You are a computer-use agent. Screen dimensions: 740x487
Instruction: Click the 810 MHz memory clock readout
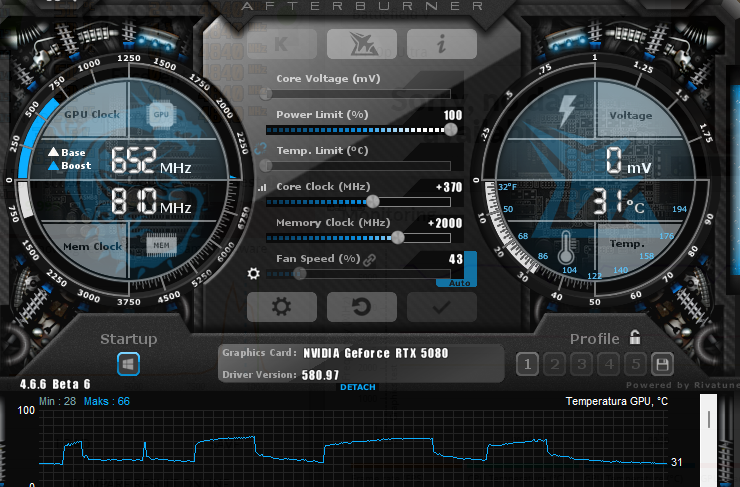click(151, 201)
